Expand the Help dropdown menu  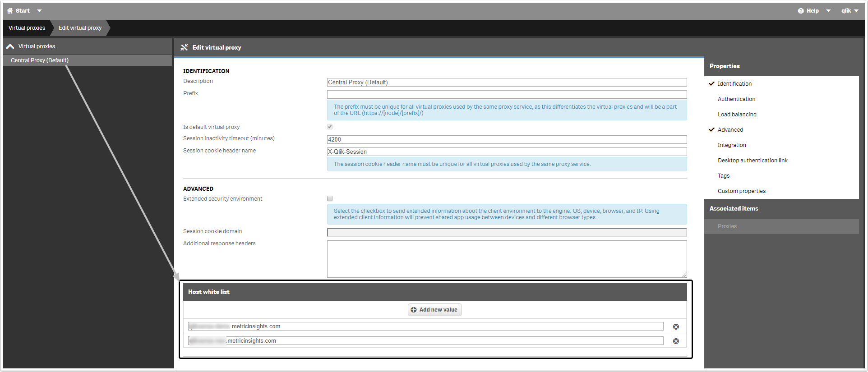tap(828, 11)
